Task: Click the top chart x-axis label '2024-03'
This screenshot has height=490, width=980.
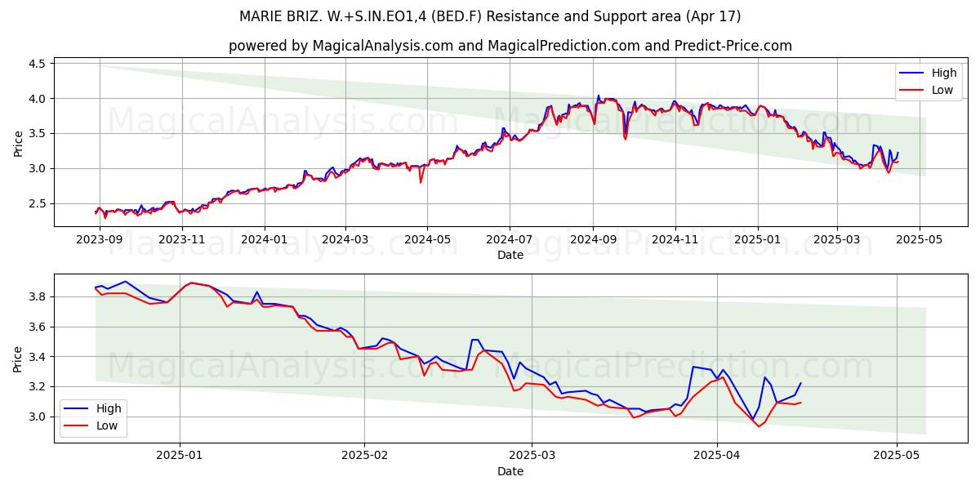Action: click(345, 240)
